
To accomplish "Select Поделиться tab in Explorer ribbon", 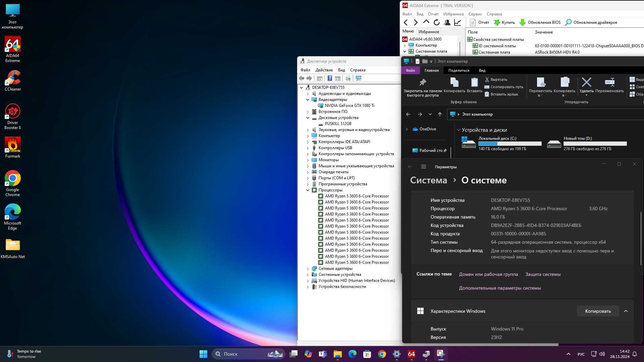I will pyautogui.click(x=459, y=70).
